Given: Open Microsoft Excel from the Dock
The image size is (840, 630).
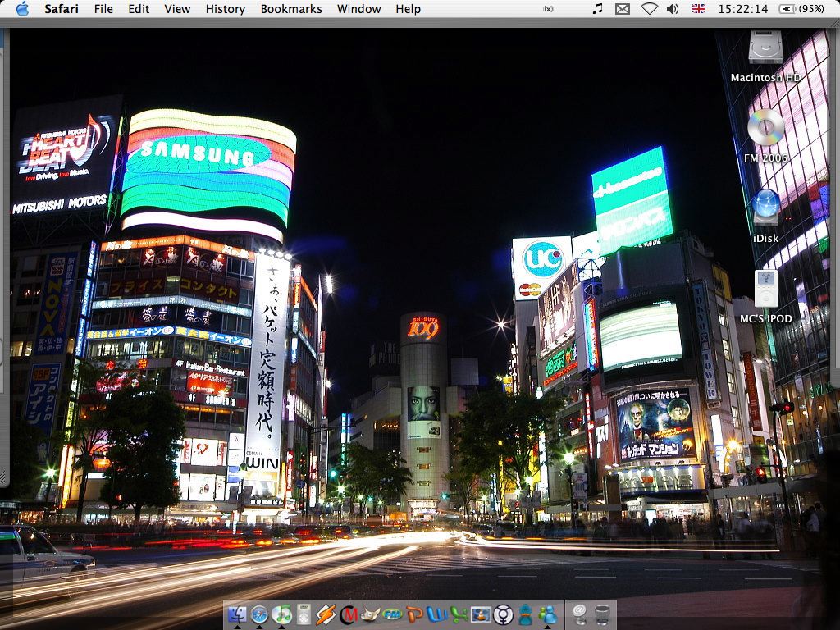Looking at the screenshot, I should (459, 614).
